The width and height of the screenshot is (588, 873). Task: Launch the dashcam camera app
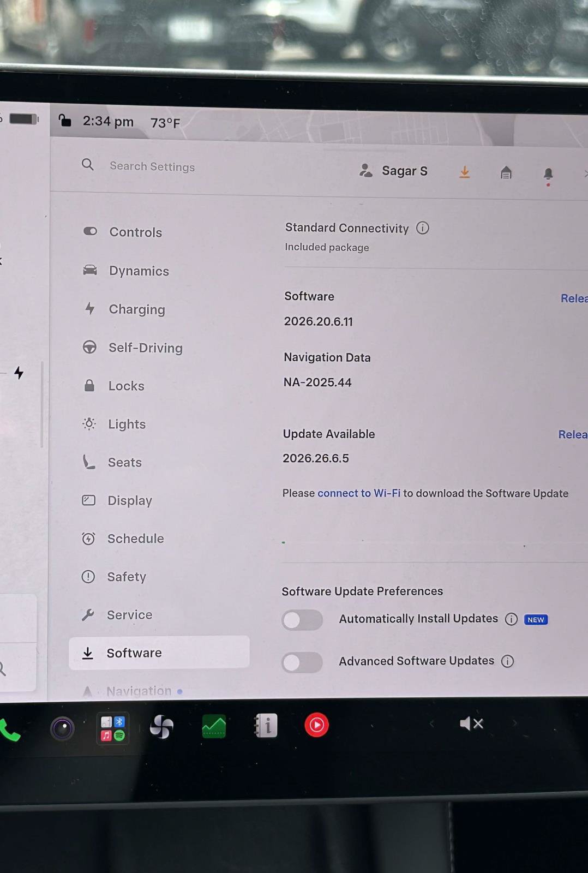tap(62, 728)
